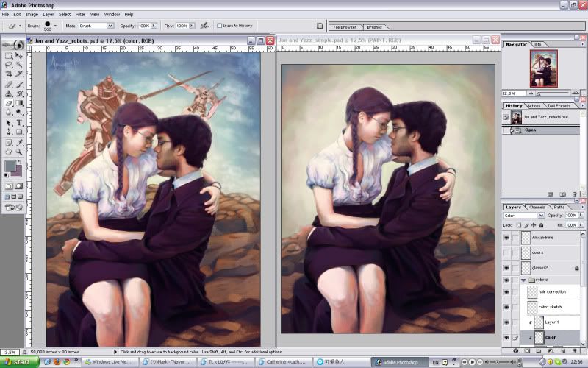Toggle Erase to History checkbox
Screen dimensions: 588x368
[219, 26]
